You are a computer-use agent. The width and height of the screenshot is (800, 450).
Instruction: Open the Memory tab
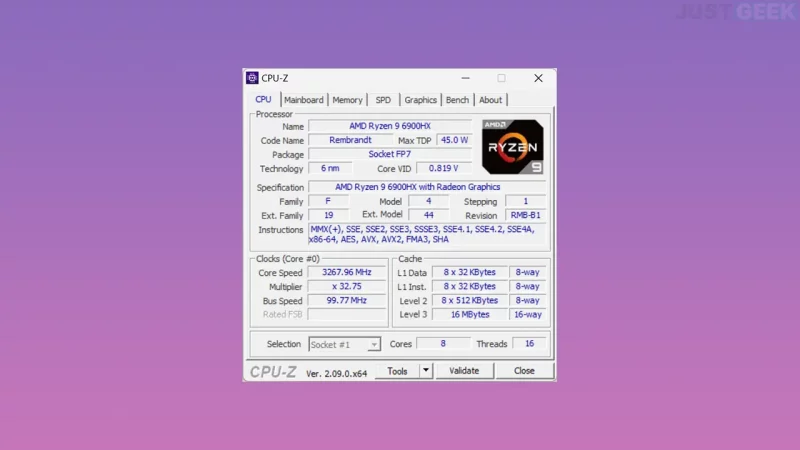coord(347,100)
